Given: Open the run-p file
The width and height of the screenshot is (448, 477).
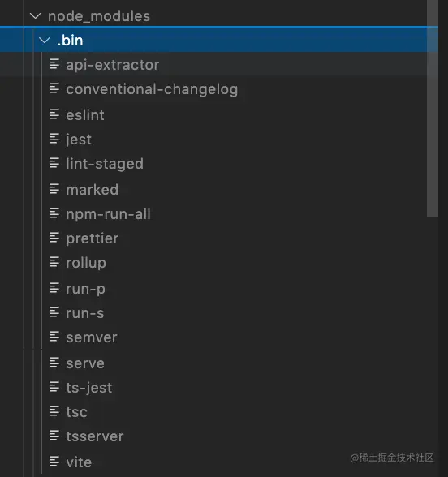Looking at the screenshot, I should (85, 289).
